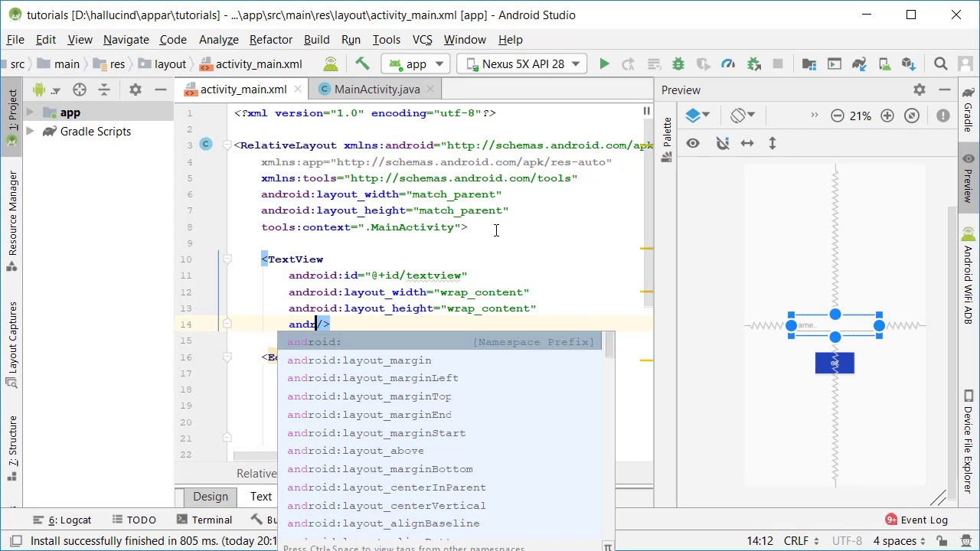Open the Terminal tool window

(x=204, y=520)
